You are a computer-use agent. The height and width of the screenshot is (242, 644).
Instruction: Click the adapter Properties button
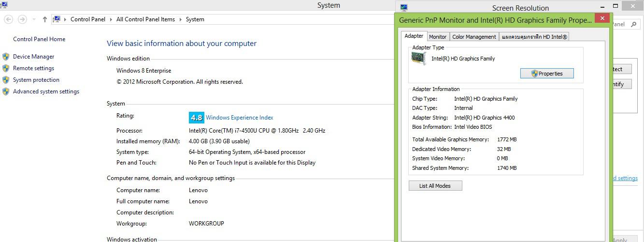[x=547, y=74]
